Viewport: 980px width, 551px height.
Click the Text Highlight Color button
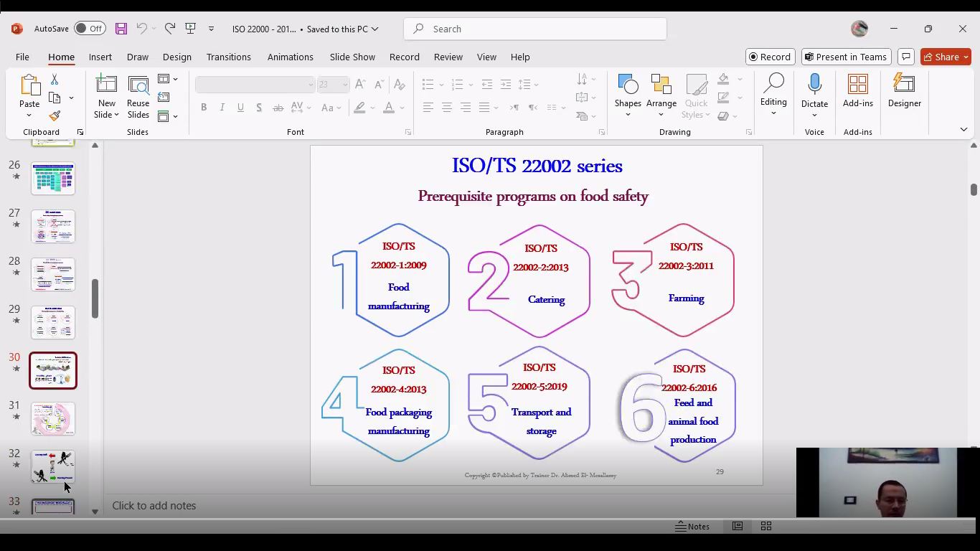pyautogui.click(x=360, y=108)
